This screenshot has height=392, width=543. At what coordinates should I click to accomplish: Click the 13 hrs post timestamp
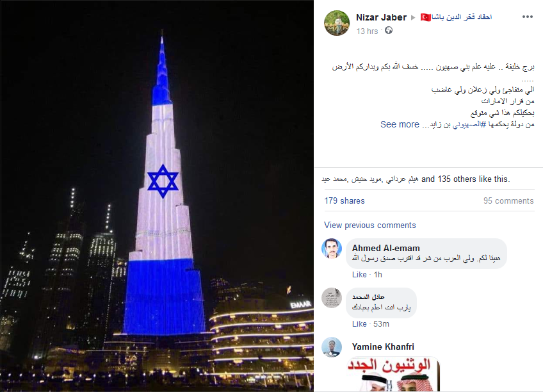tap(367, 31)
